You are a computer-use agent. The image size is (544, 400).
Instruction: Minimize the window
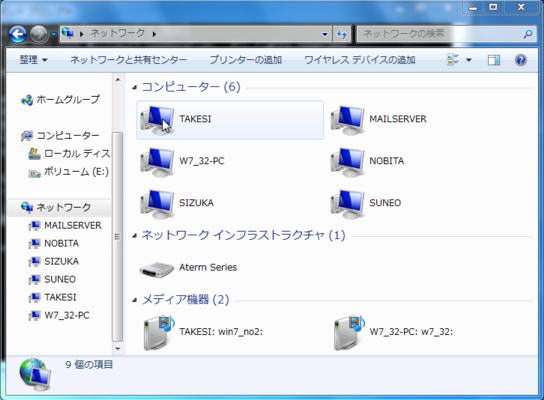pyautogui.click(x=473, y=7)
